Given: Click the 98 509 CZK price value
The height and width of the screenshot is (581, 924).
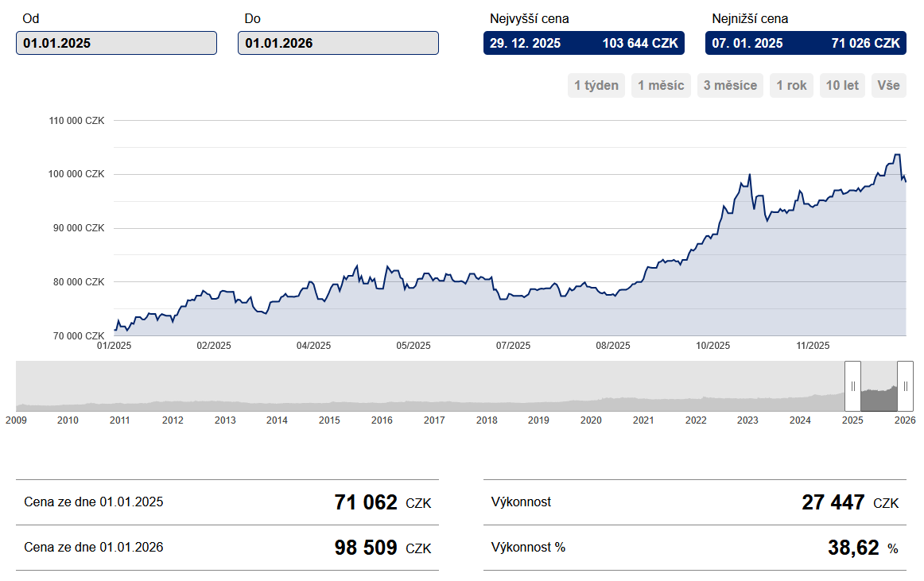Looking at the screenshot, I should click(366, 548).
